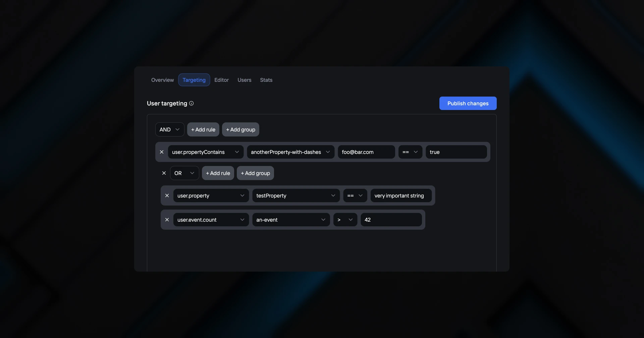
Task: Switch to the Editor tab
Action: click(221, 80)
